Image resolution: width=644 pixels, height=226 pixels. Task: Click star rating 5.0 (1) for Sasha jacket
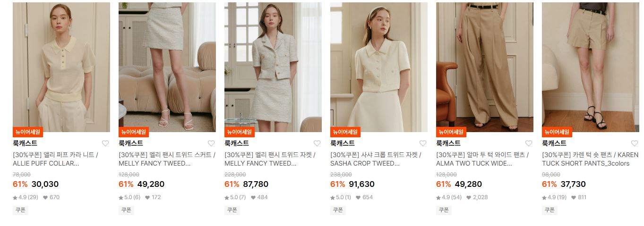point(341,197)
